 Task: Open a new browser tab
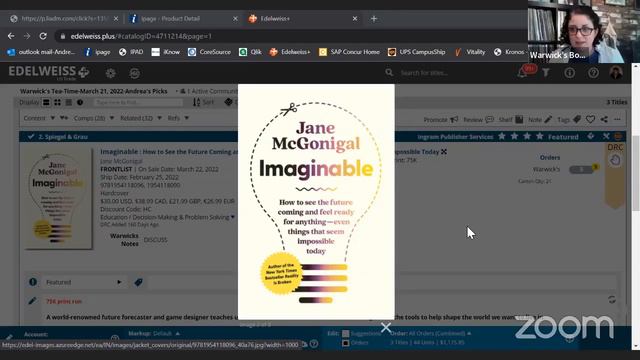coord(373,18)
